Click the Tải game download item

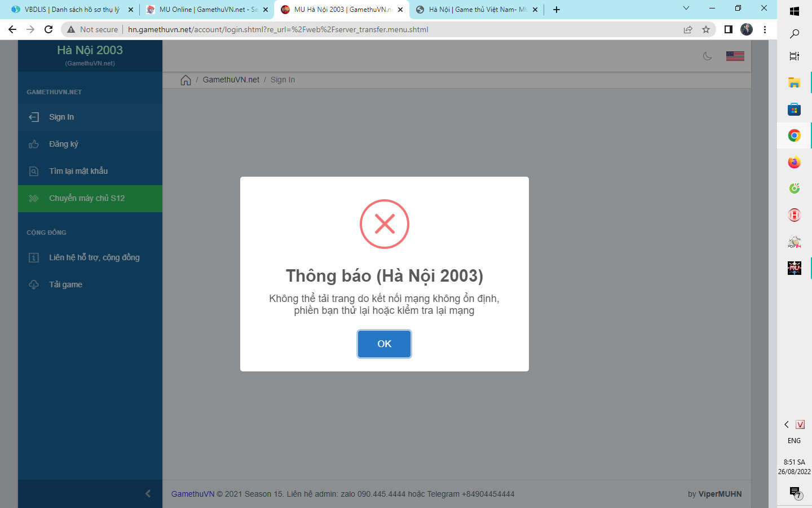click(65, 284)
